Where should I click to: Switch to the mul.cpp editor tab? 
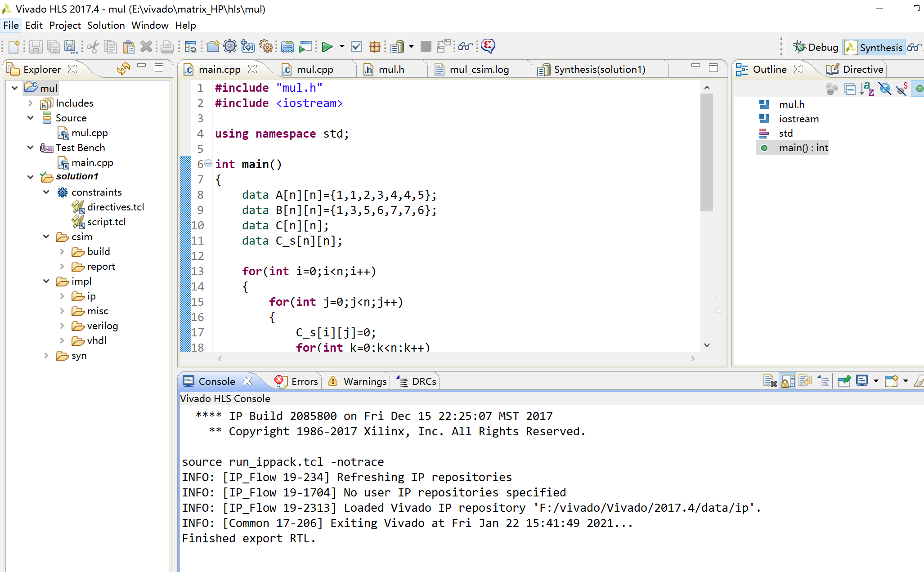click(x=314, y=69)
